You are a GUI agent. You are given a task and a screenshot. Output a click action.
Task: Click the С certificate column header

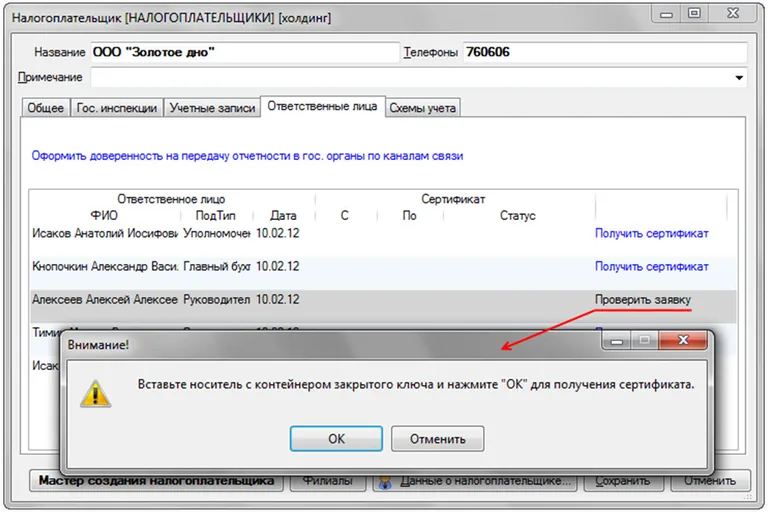(345, 216)
